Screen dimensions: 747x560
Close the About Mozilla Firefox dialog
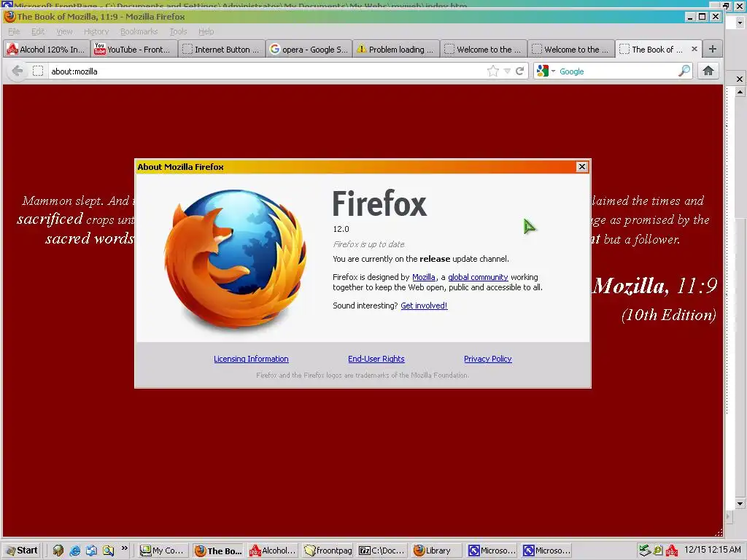pos(581,167)
